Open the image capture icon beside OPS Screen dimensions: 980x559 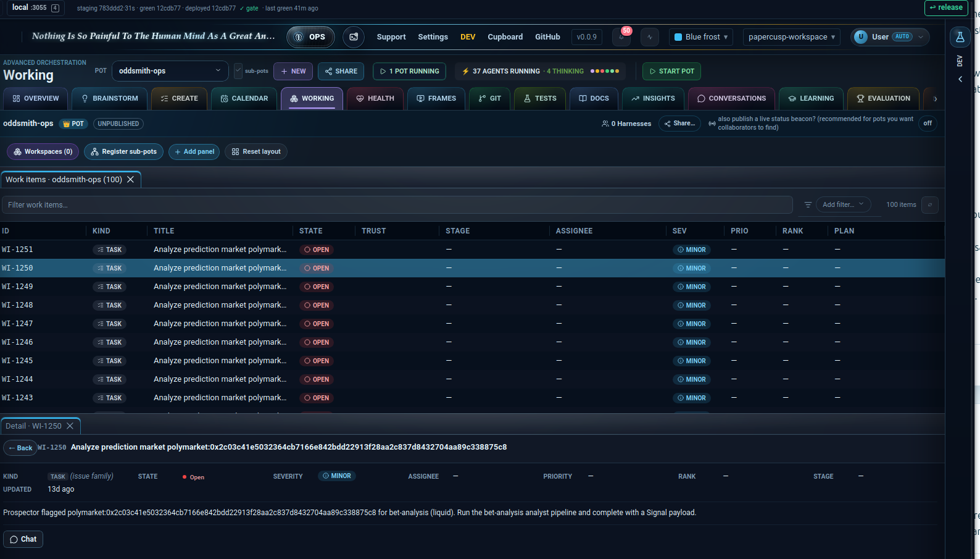pyautogui.click(x=354, y=37)
